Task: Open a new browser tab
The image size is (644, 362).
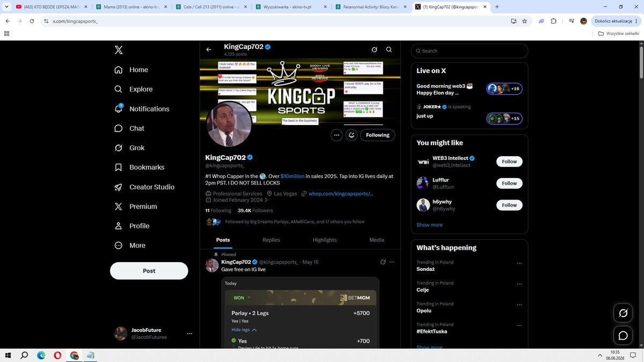Action: pyautogui.click(x=496, y=7)
